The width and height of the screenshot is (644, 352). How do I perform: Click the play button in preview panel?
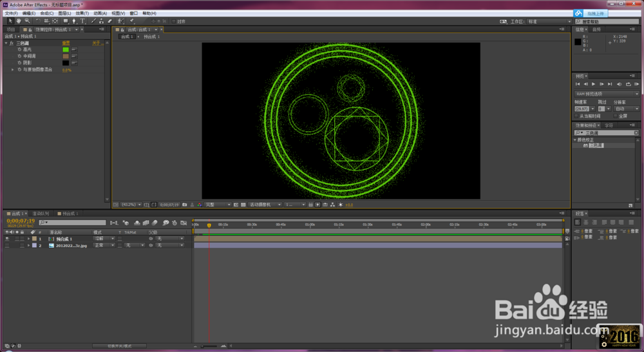[594, 84]
